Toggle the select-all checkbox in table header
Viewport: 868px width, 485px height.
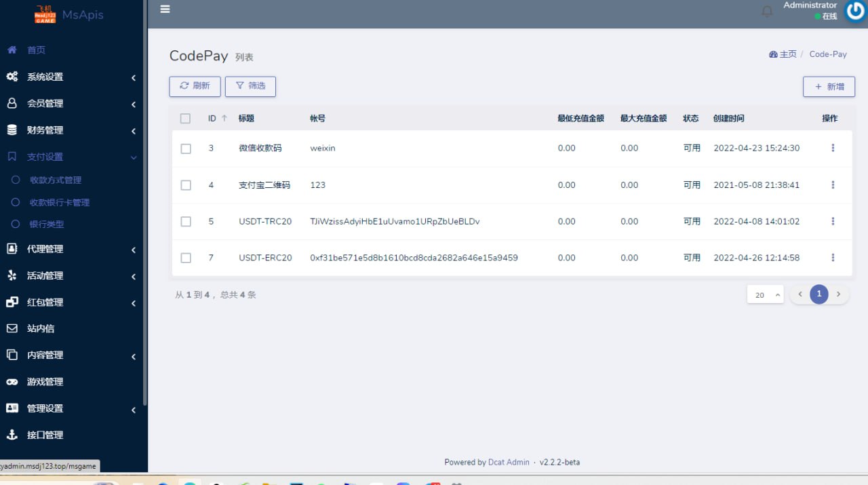185,119
